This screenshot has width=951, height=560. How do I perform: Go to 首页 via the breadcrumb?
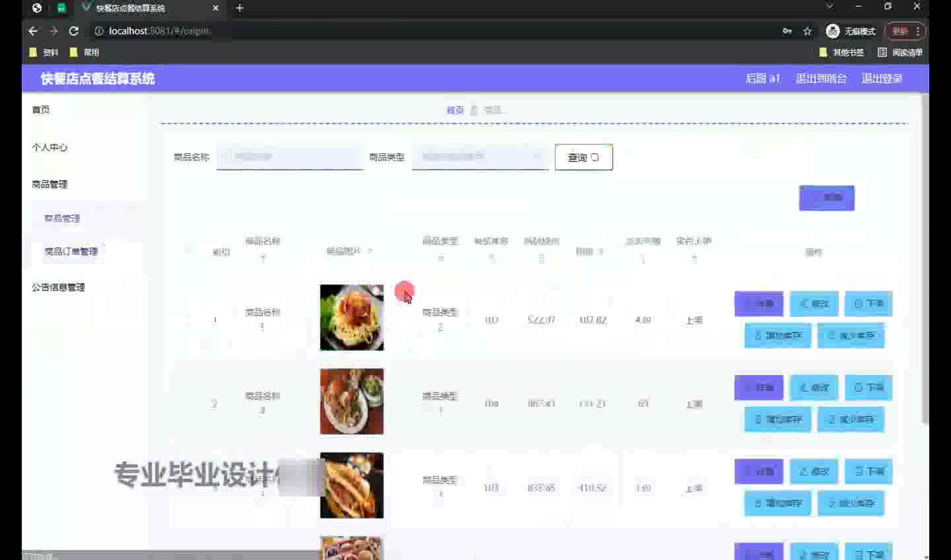[x=455, y=110]
